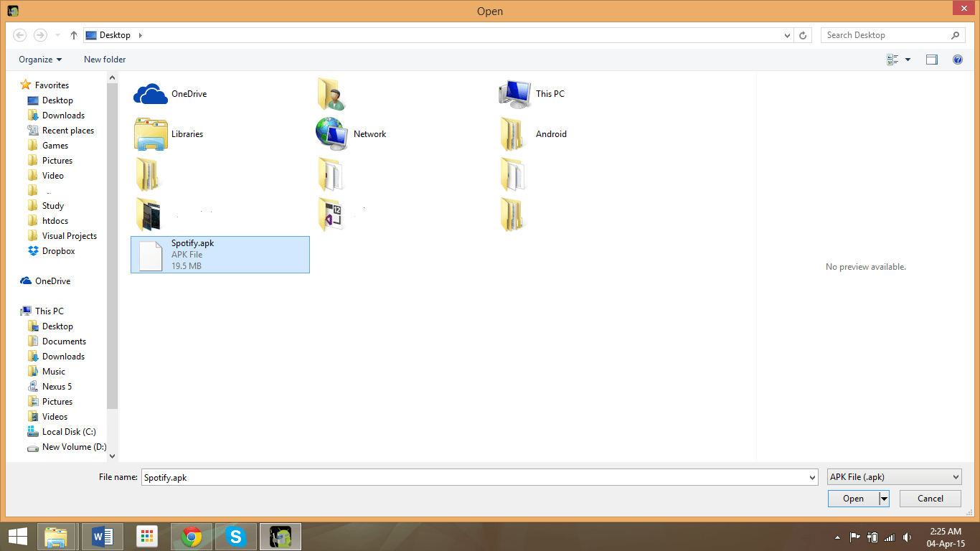Open the Help question mark icon
The width and height of the screenshot is (980, 551).
pos(957,60)
